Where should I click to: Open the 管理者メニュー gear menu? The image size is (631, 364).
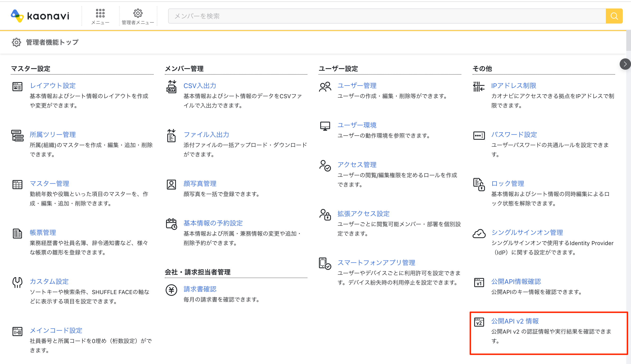click(x=138, y=16)
